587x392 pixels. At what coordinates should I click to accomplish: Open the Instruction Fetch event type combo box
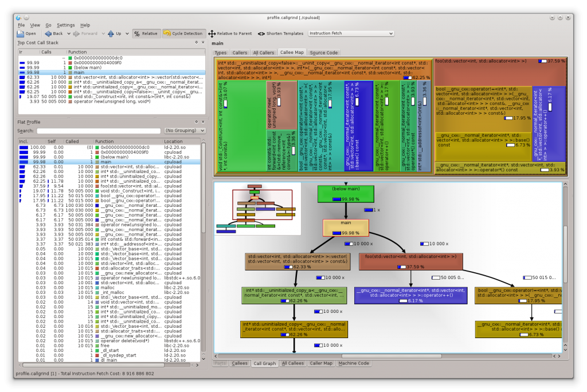point(351,33)
